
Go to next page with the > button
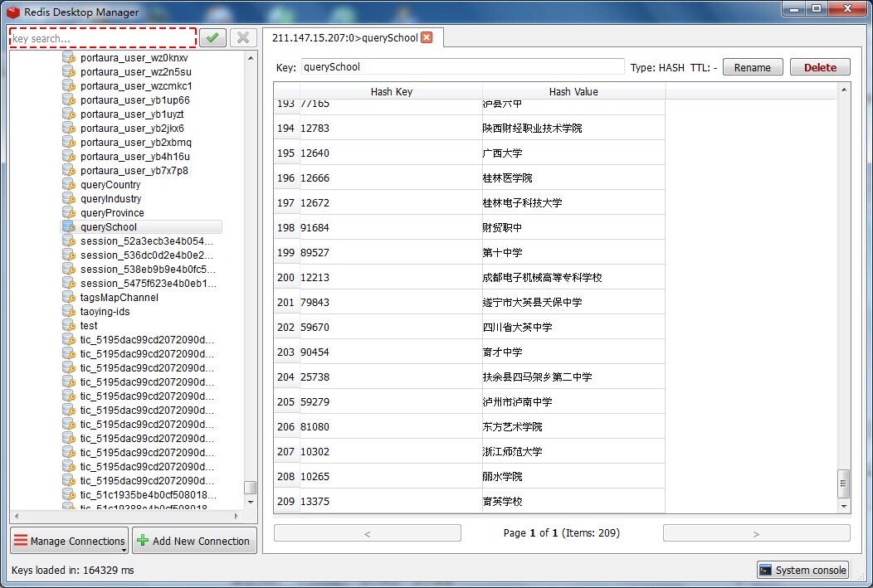(756, 533)
